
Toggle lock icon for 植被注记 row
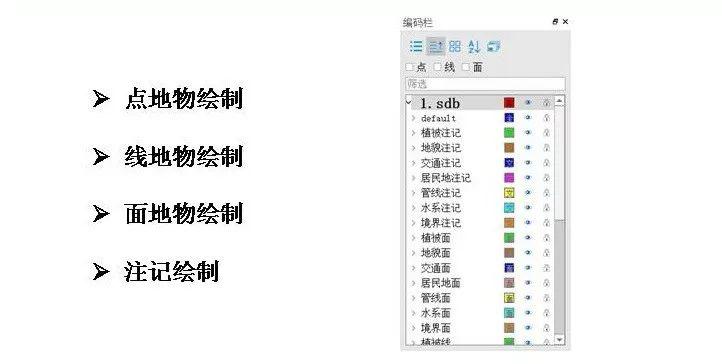(547, 133)
